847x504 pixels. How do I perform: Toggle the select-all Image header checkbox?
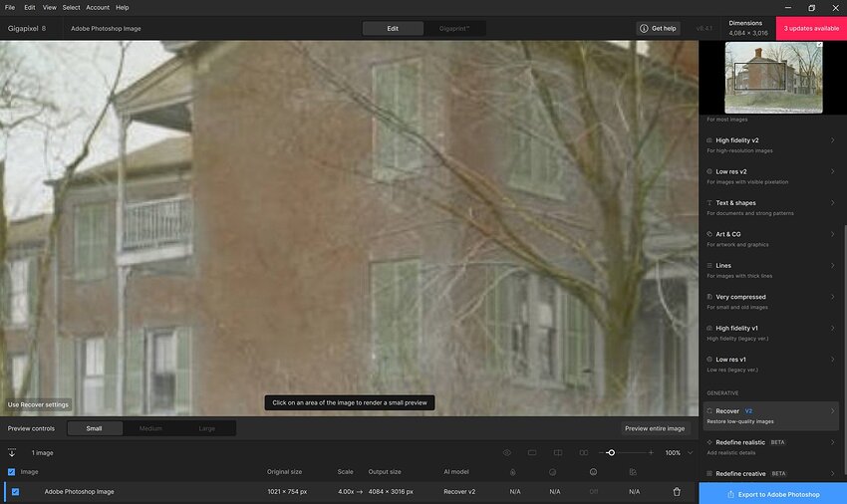(12, 471)
